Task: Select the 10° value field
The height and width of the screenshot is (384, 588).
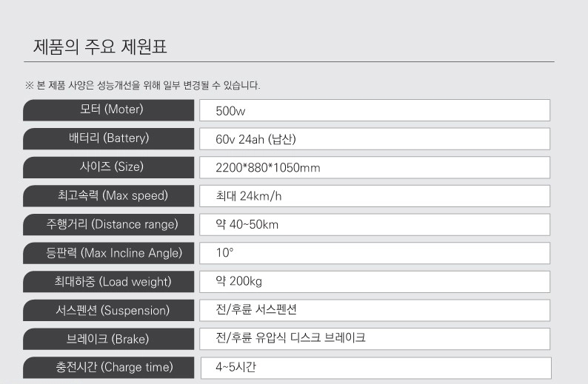Action: click(x=375, y=253)
